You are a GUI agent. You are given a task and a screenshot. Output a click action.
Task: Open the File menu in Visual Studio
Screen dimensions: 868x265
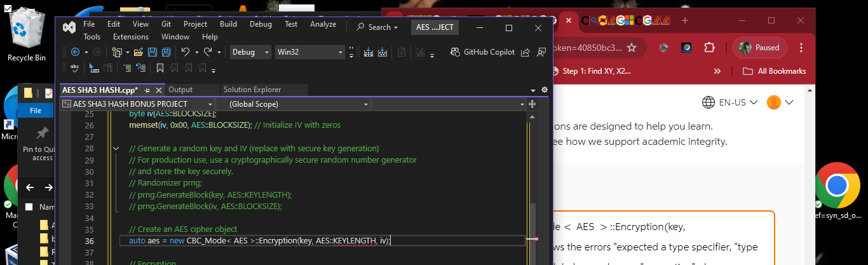tap(89, 24)
